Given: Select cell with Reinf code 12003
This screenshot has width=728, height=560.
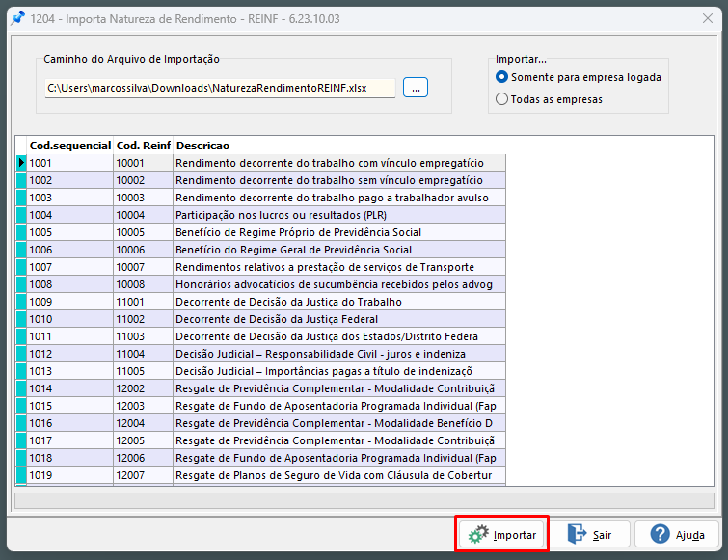Looking at the screenshot, I should click(x=143, y=406).
